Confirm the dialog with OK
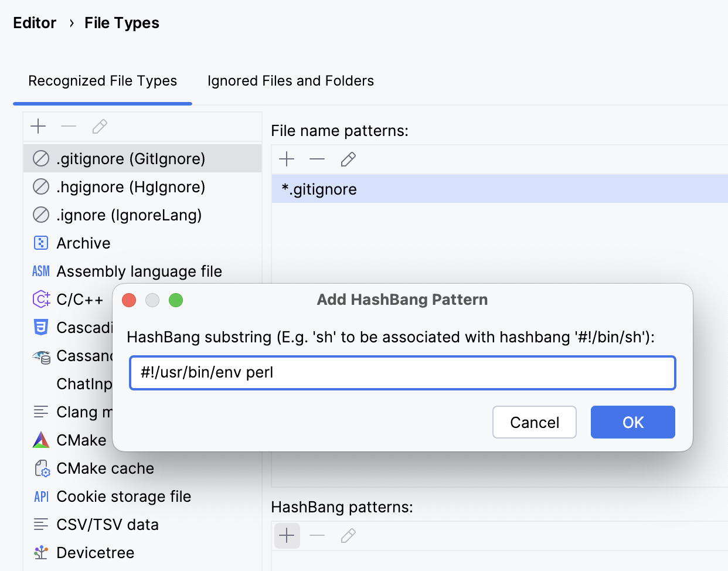The image size is (728, 571). tap(632, 422)
